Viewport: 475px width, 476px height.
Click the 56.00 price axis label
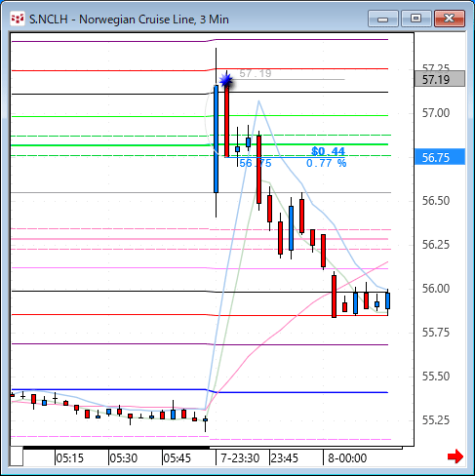coord(436,289)
